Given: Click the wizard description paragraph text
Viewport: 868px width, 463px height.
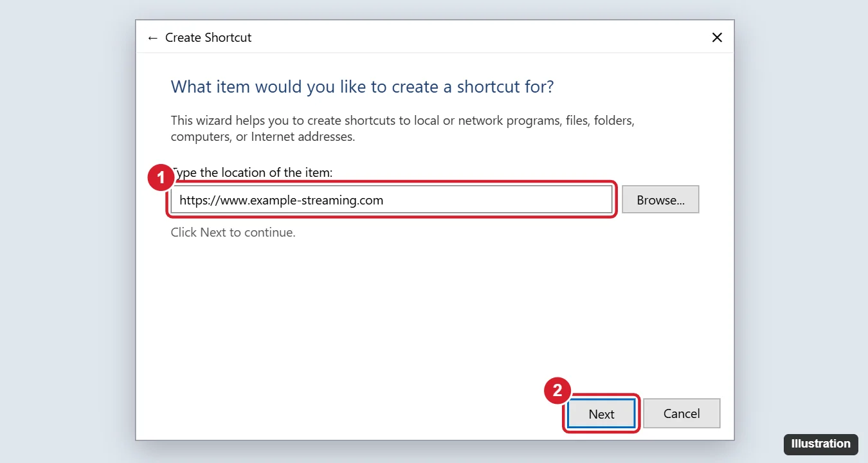Looking at the screenshot, I should click(x=402, y=129).
